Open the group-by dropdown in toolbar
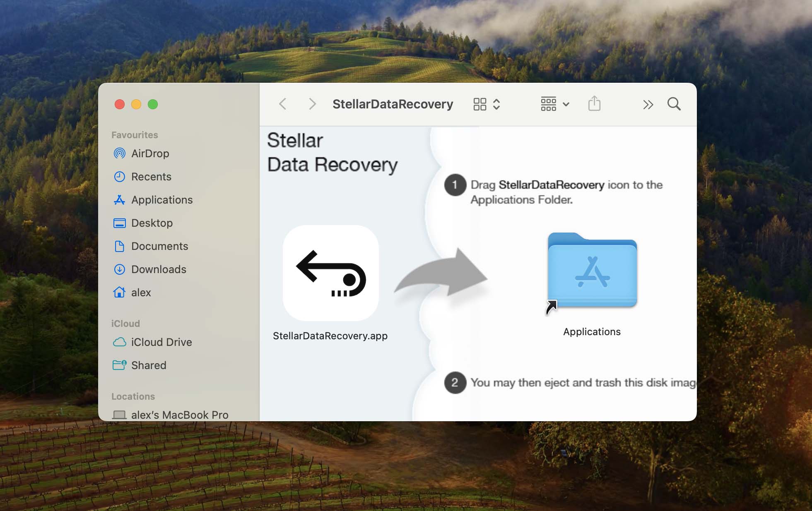 555,104
